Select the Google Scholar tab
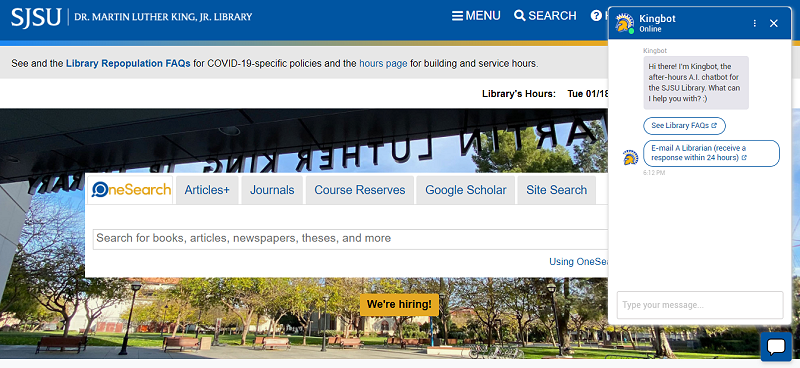Screen dimensions: 800x368 (466, 190)
